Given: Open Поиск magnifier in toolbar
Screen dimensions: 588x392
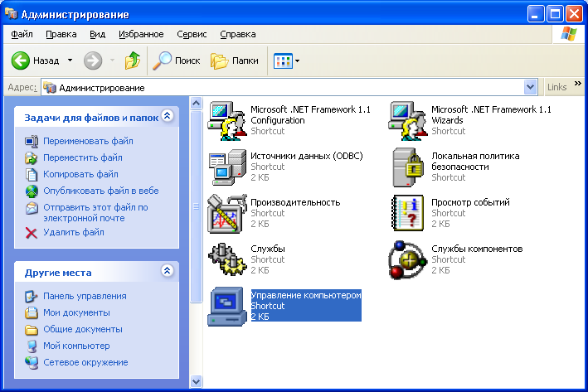Looking at the screenshot, I should (x=162, y=60).
